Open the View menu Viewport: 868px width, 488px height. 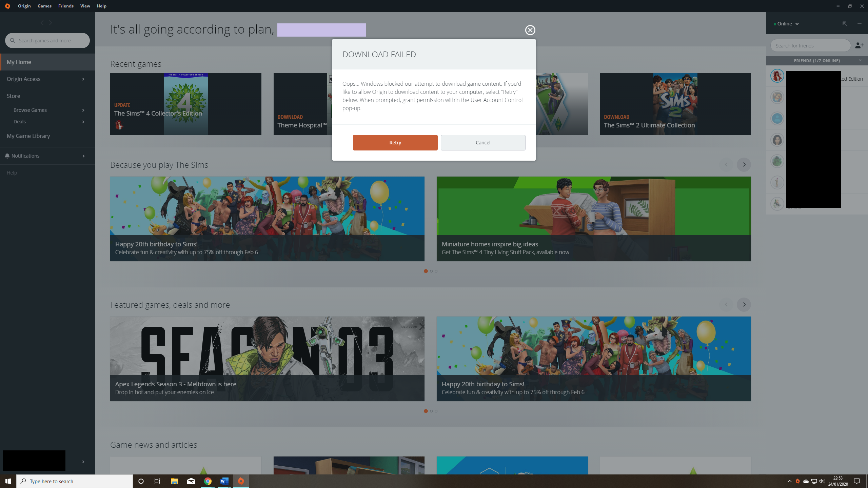[x=85, y=6]
